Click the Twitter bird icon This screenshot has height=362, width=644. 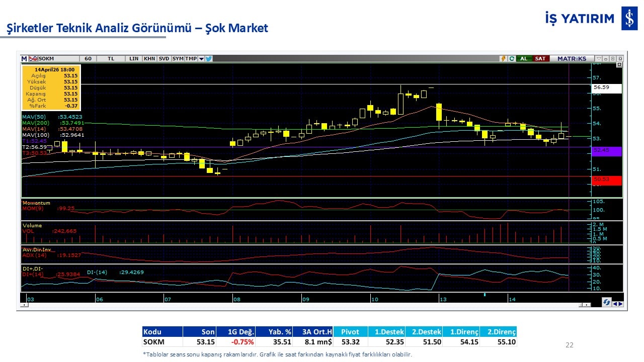[x=209, y=59]
